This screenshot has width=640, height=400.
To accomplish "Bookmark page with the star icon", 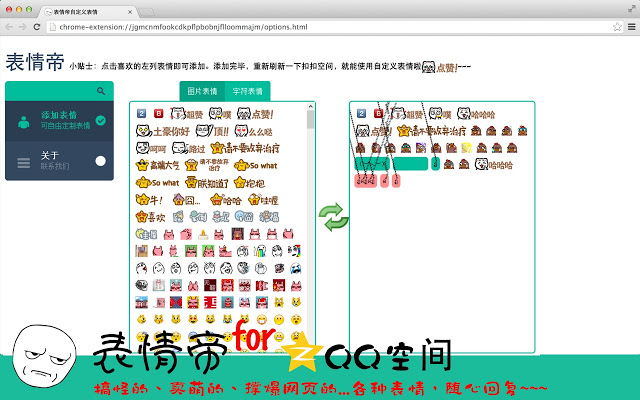I will tap(617, 27).
